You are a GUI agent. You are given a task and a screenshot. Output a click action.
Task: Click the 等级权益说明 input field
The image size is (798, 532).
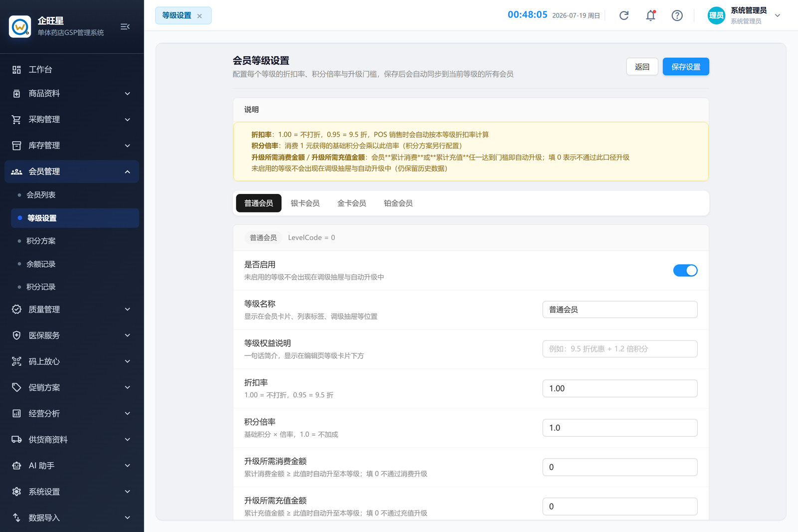(620, 349)
